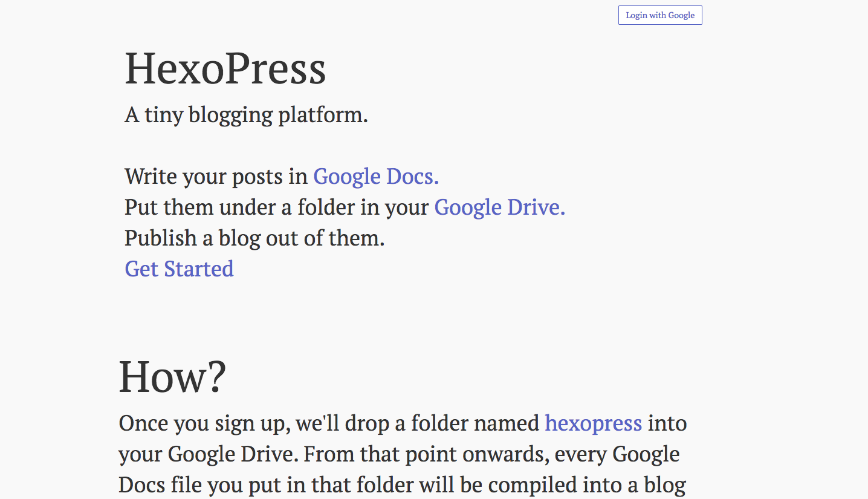Open the hexopress folder link

(x=594, y=423)
